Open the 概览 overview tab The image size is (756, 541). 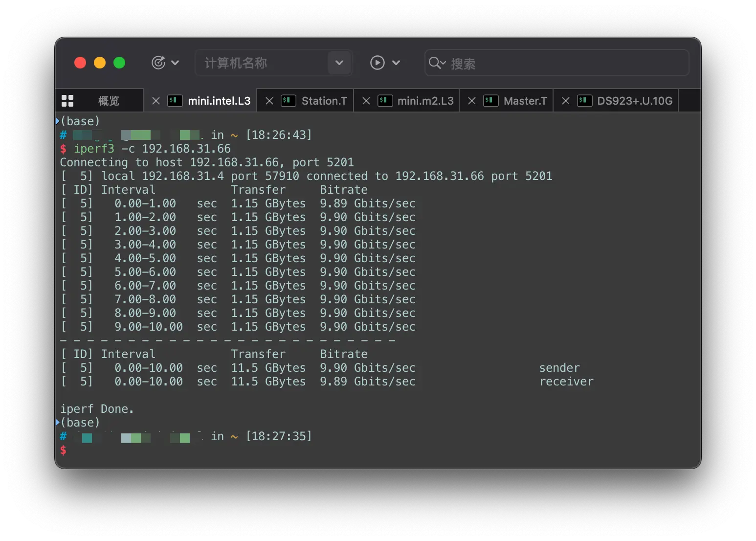[x=108, y=101]
